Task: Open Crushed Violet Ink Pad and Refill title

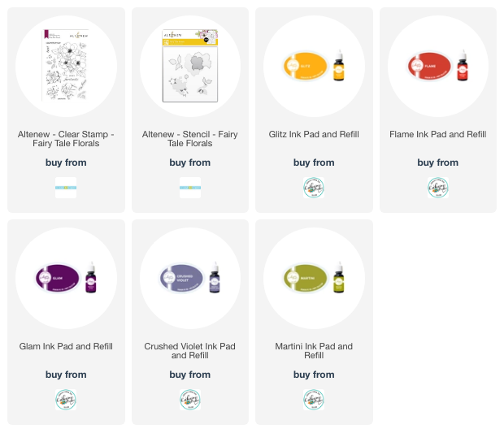Action: coord(190,351)
